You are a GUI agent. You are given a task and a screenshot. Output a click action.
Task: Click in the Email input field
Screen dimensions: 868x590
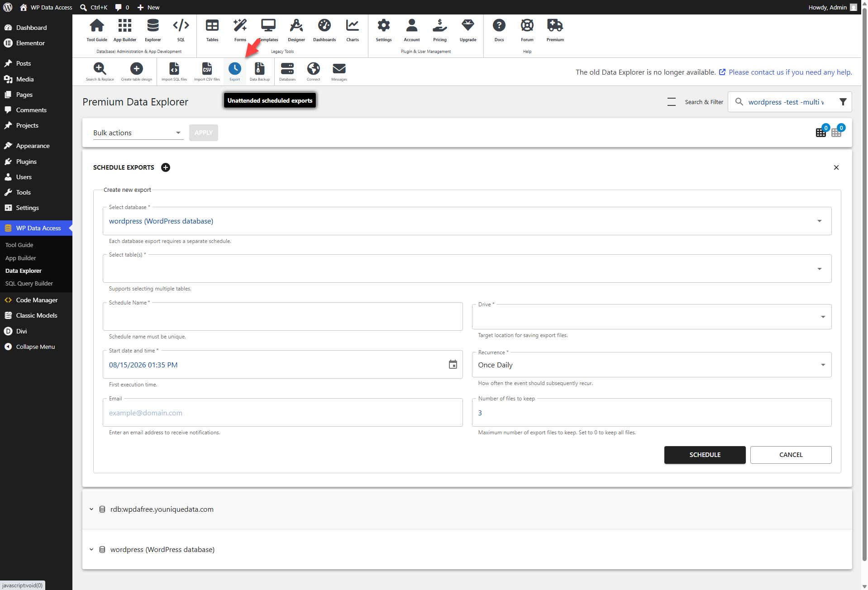283,413
